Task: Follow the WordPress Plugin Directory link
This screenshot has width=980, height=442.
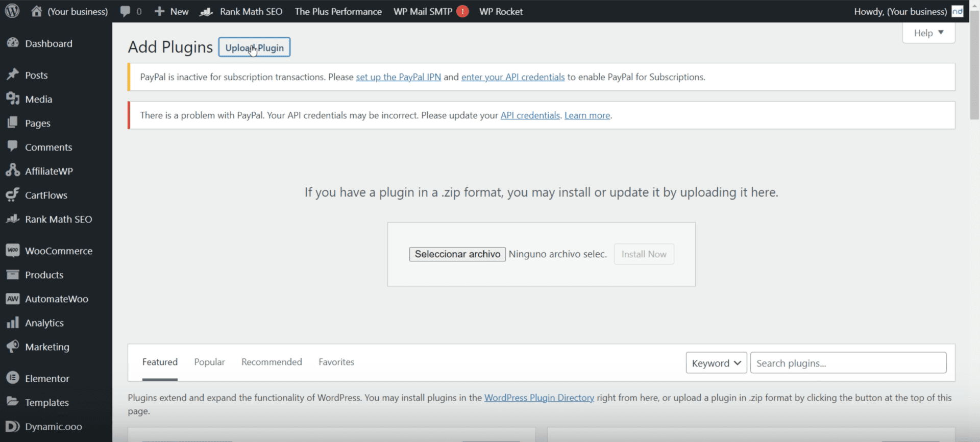Action: pyautogui.click(x=539, y=398)
